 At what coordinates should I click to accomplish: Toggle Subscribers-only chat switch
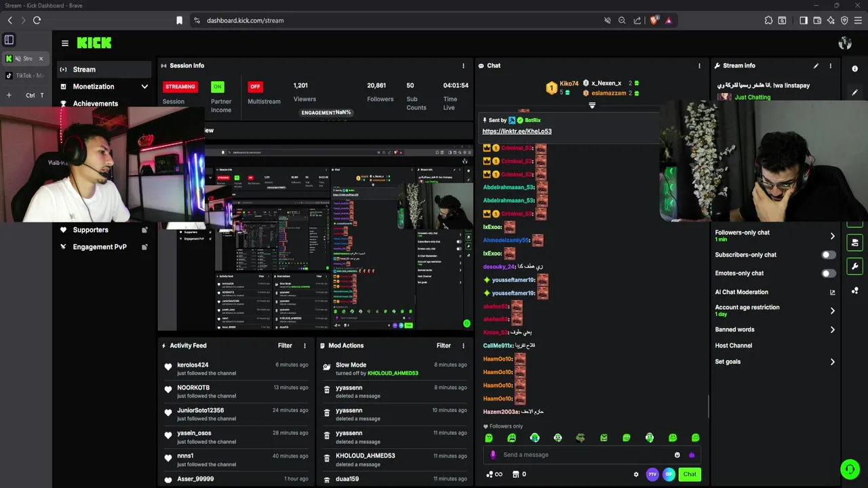(x=828, y=255)
